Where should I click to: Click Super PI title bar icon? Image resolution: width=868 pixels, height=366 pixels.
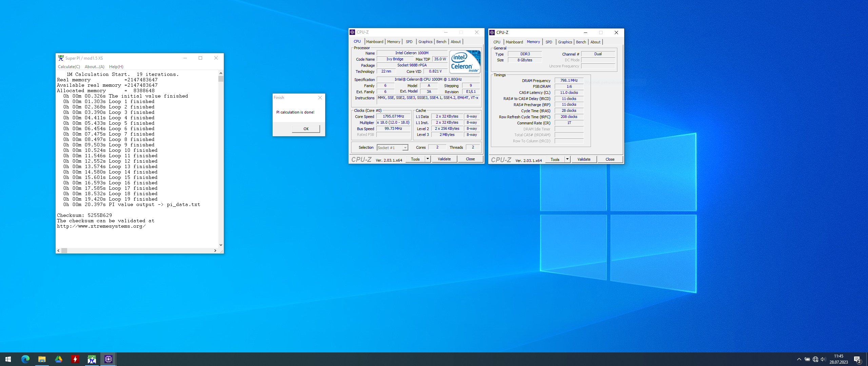pos(61,58)
